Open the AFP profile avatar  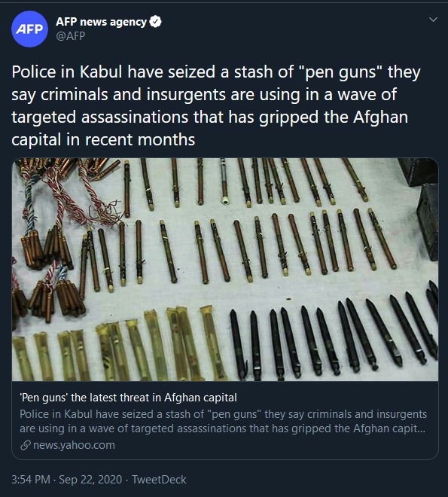[29, 29]
